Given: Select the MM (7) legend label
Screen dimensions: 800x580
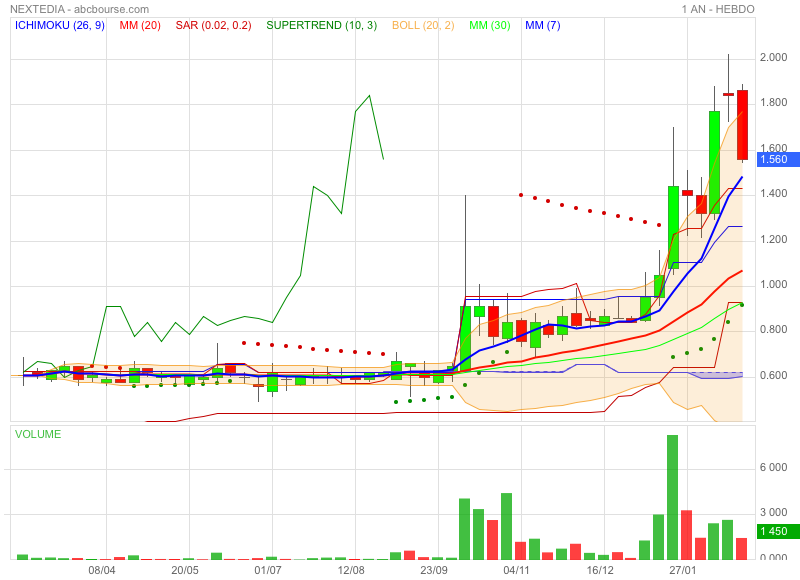Looking at the screenshot, I should (x=542, y=25).
